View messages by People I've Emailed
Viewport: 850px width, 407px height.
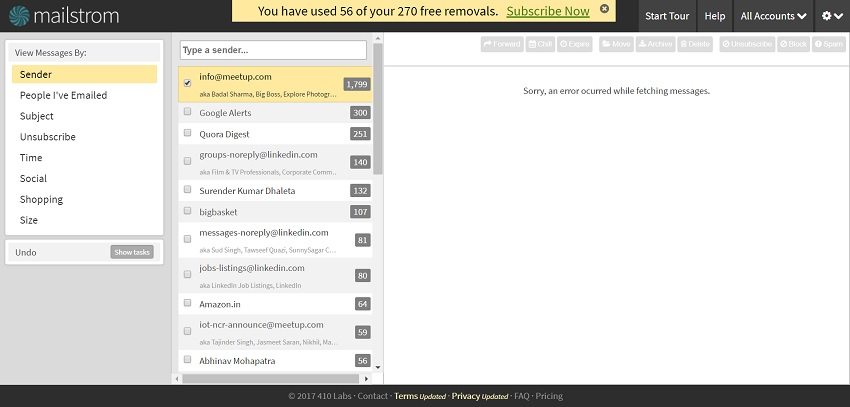pos(85,95)
